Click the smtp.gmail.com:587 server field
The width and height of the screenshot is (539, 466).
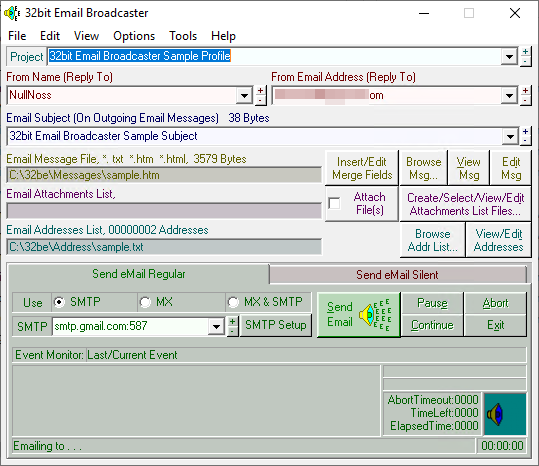pyautogui.click(x=131, y=326)
